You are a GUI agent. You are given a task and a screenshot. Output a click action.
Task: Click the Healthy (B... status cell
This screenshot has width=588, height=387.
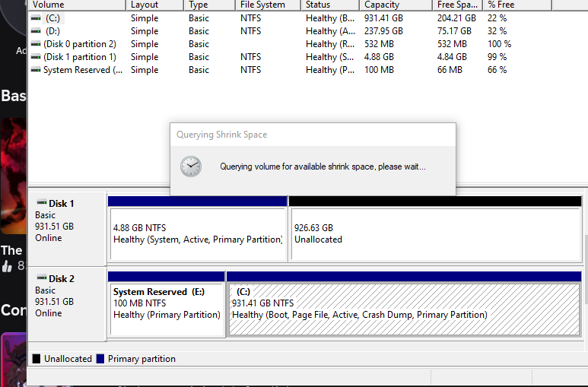click(x=330, y=18)
